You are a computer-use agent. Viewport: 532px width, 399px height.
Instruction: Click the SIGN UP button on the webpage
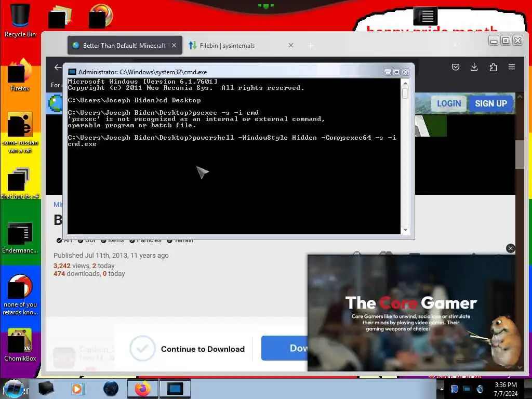490,103
